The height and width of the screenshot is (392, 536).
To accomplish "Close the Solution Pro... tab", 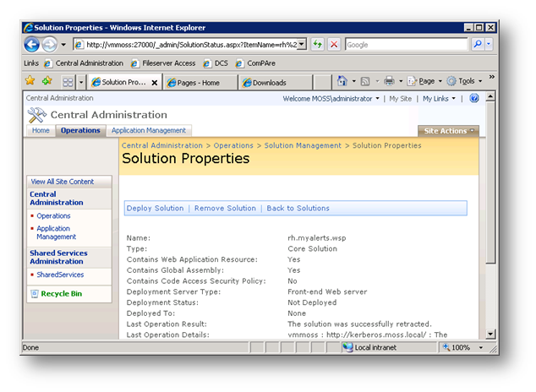I will pyautogui.click(x=155, y=83).
